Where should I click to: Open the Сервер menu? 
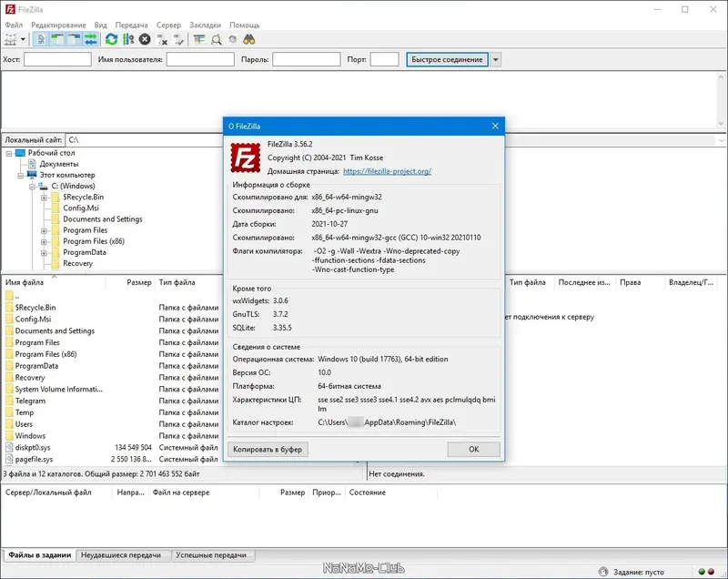[x=168, y=25]
